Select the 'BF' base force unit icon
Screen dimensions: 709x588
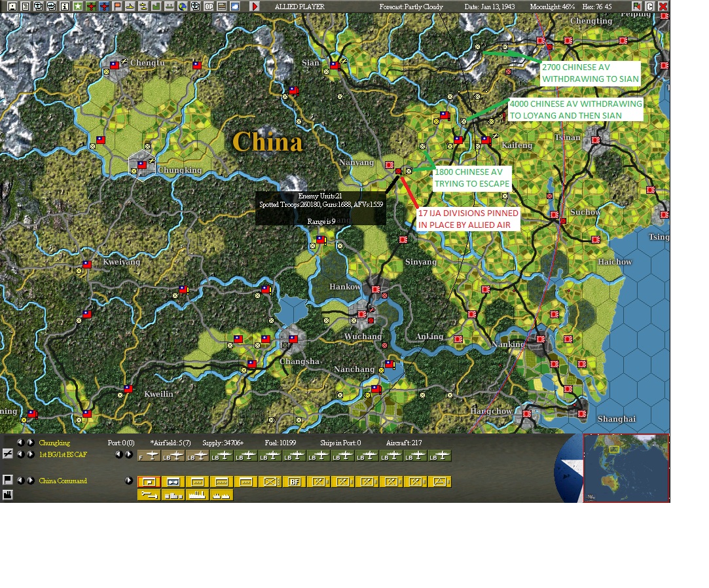[295, 482]
